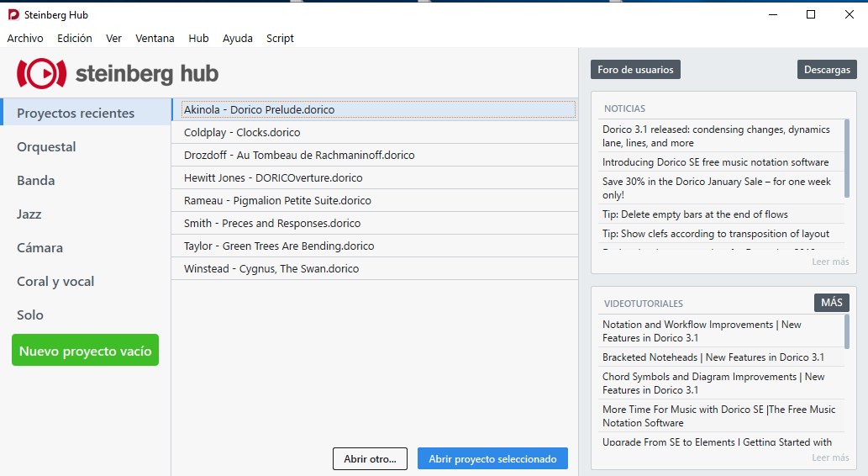Open the Hub menu

pyautogui.click(x=198, y=38)
